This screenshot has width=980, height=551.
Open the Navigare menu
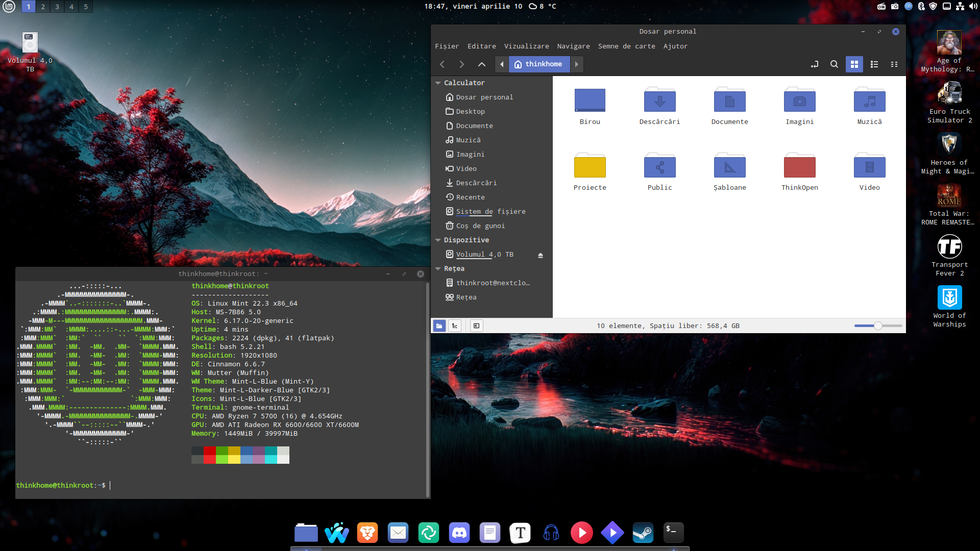(573, 46)
